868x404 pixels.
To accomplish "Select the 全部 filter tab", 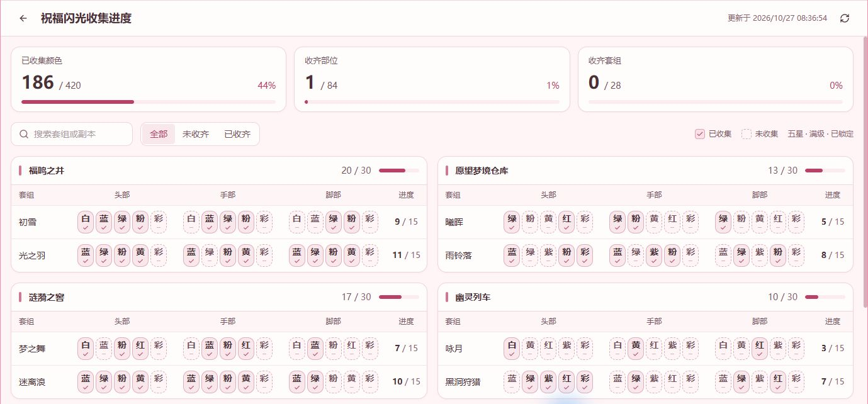I will coord(159,134).
